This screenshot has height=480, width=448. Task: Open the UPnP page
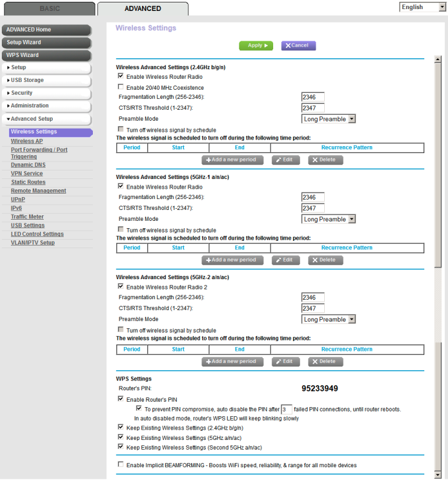click(18, 200)
